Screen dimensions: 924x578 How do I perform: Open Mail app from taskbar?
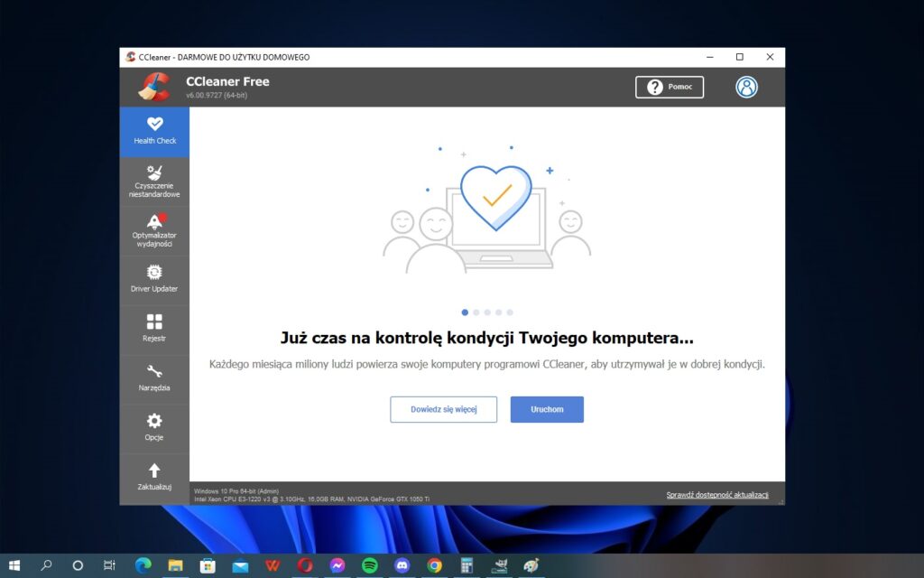(240, 565)
